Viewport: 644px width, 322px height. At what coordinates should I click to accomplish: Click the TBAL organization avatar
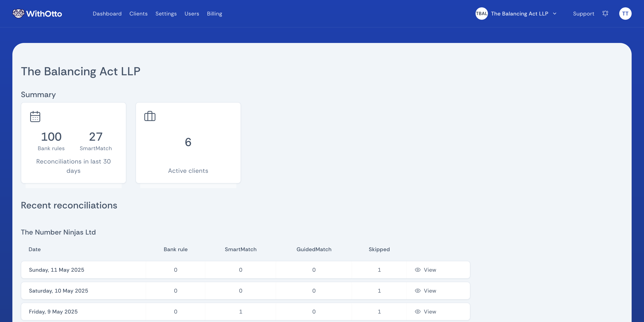[482, 14]
